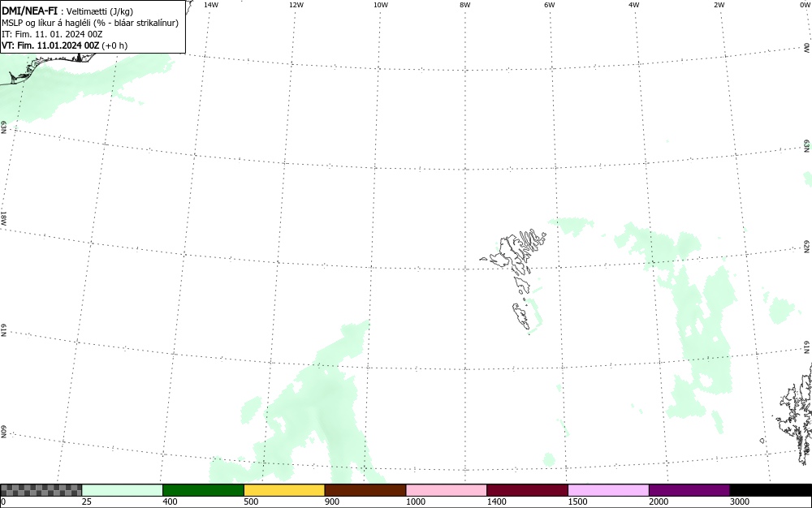Image resolution: width=812 pixels, height=508 pixels.
Task: Click the '8W' longitude label
Action: [465, 5]
